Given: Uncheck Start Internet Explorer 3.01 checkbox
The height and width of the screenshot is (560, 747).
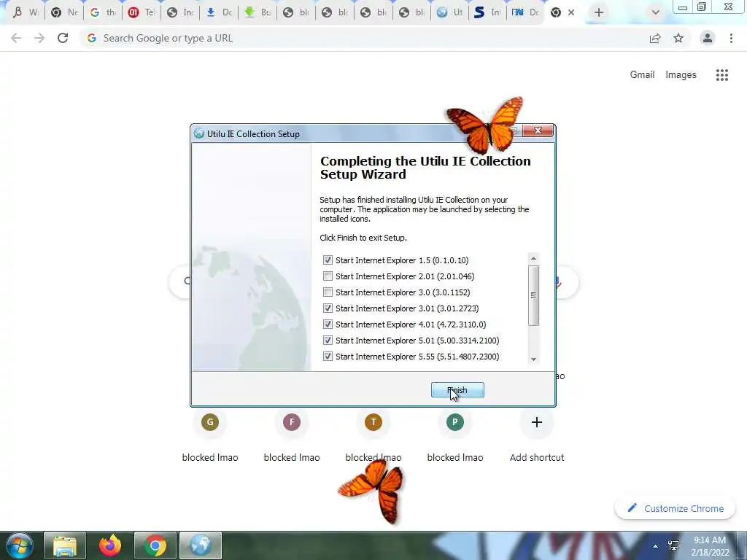Looking at the screenshot, I should click(328, 308).
